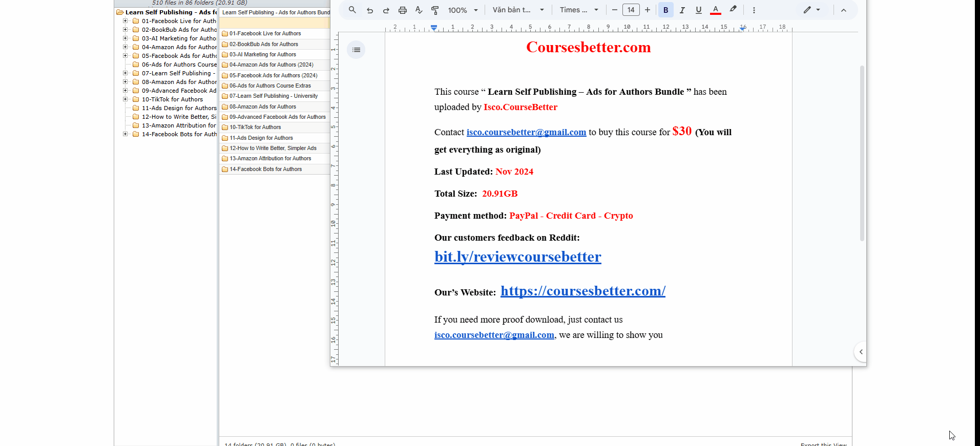980x446 pixels.
Task: Click the Export this View link
Action: pyautogui.click(x=823, y=444)
